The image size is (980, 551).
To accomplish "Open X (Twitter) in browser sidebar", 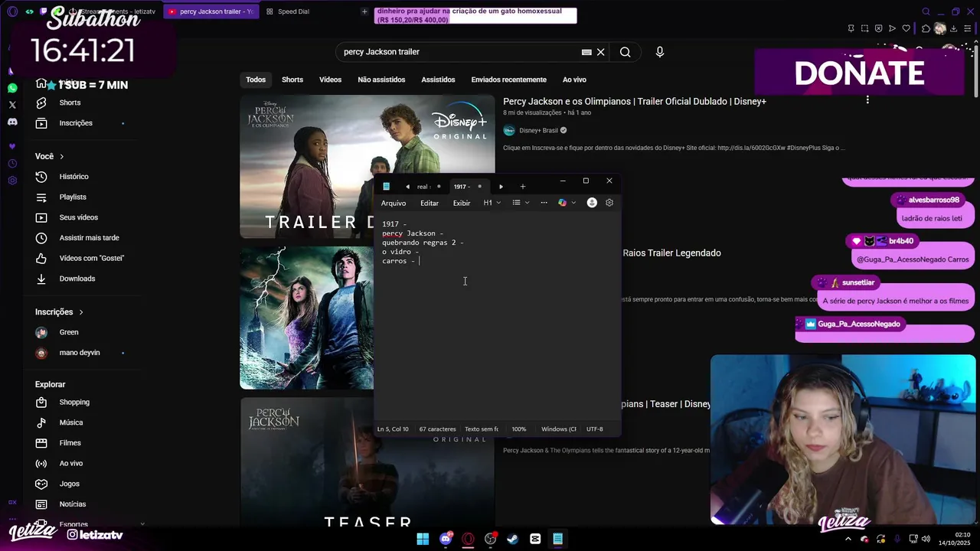I will [x=12, y=105].
